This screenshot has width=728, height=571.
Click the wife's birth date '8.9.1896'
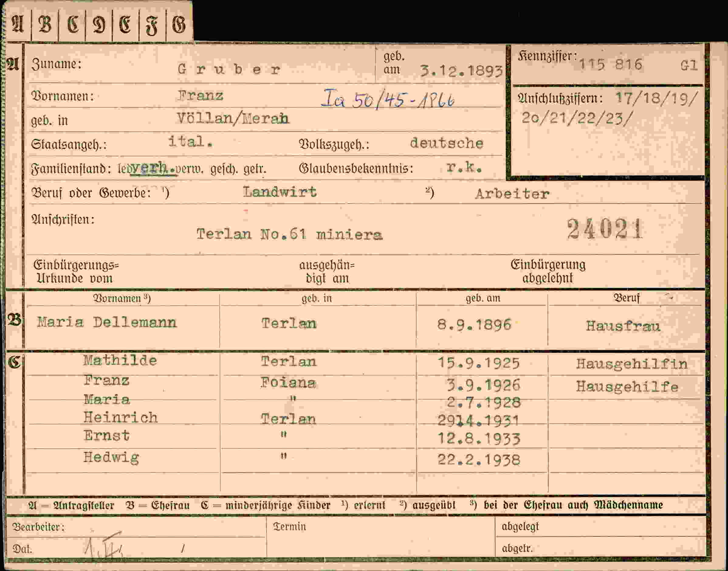click(474, 325)
